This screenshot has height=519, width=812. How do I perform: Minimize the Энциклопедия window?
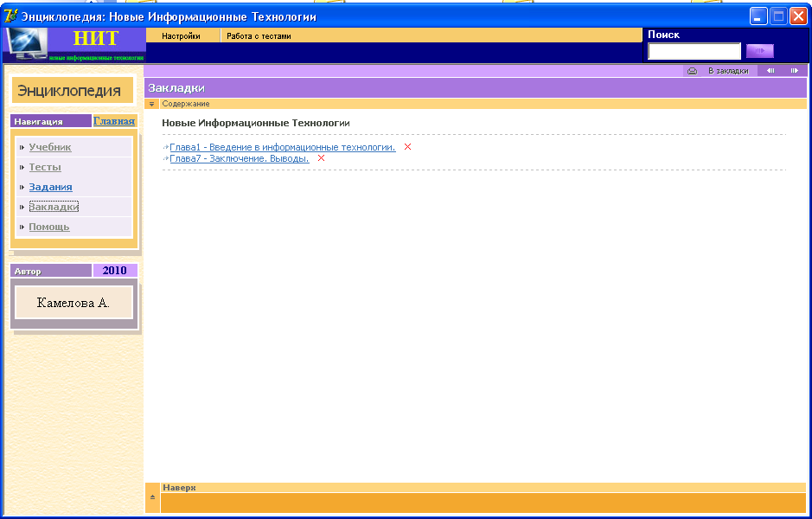point(758,16)
